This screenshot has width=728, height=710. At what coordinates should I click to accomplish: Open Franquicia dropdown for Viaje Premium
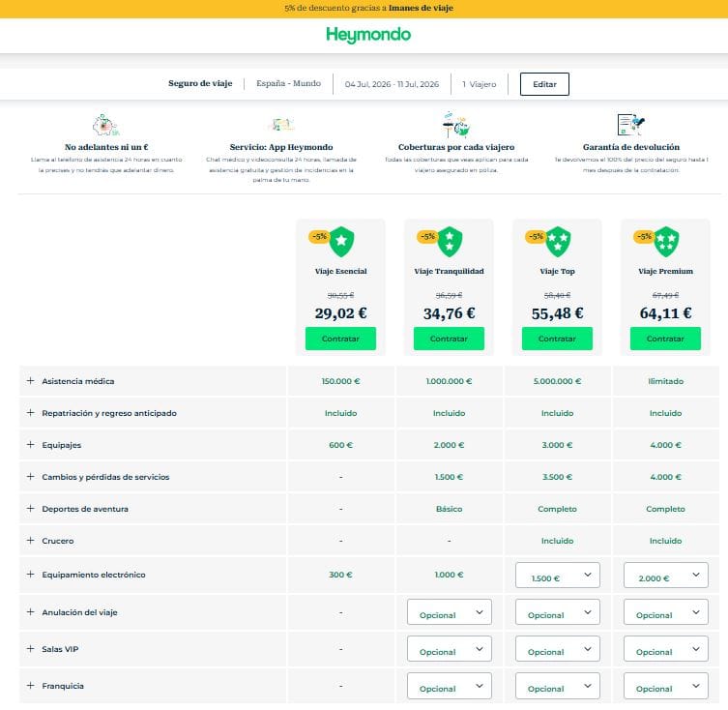(665, 686)
